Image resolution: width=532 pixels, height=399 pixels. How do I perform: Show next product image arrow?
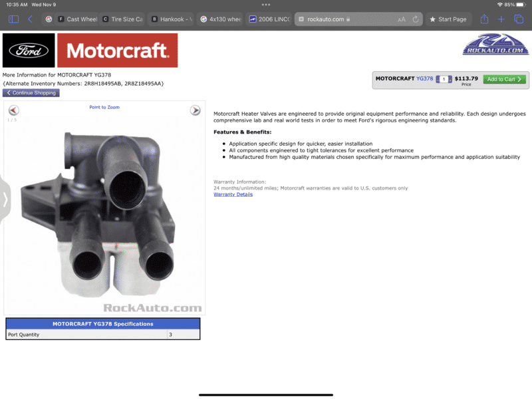click(195, 110)
